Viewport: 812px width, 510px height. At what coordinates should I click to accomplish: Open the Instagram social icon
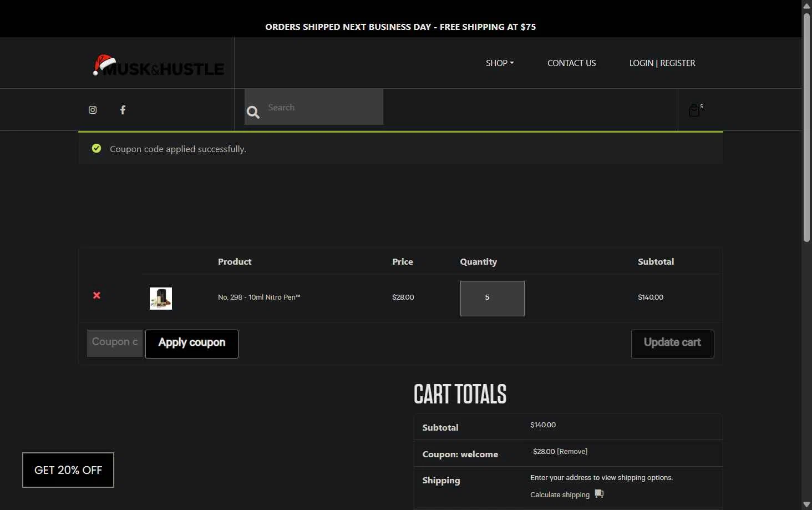tap(93, 110)
